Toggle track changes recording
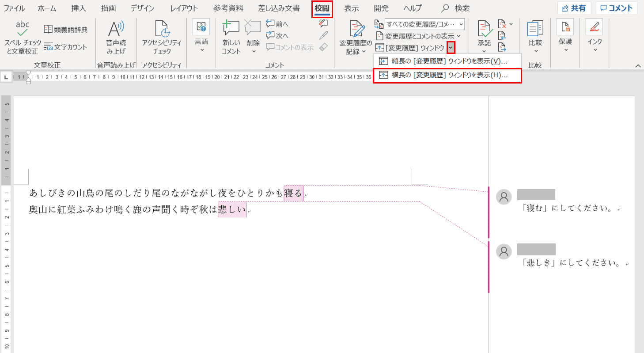The width and height of the screenshot is (644, 353). click(x=356, y=30)
